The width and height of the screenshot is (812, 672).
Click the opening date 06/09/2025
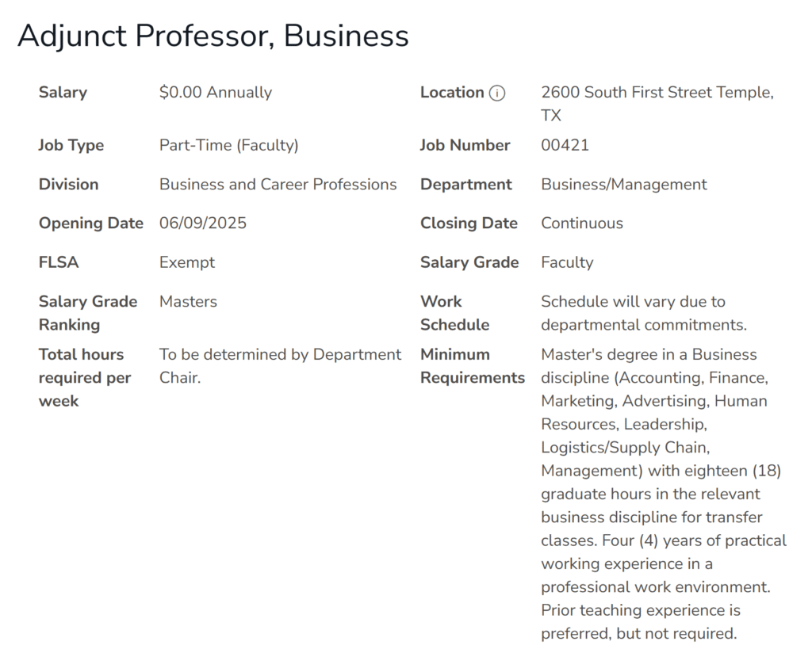click(x=202, y=223)
